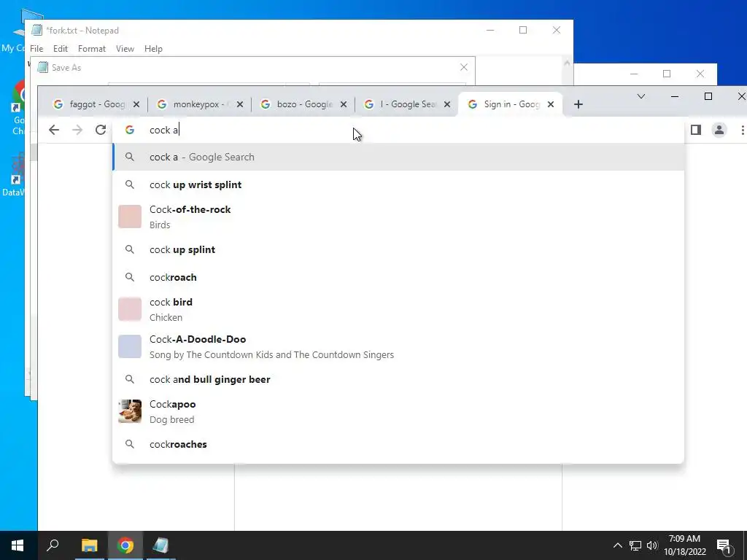This screenshot has height=560, width=747.
Task: Show hidden system tray icons
Action: (x=617, y=545)
